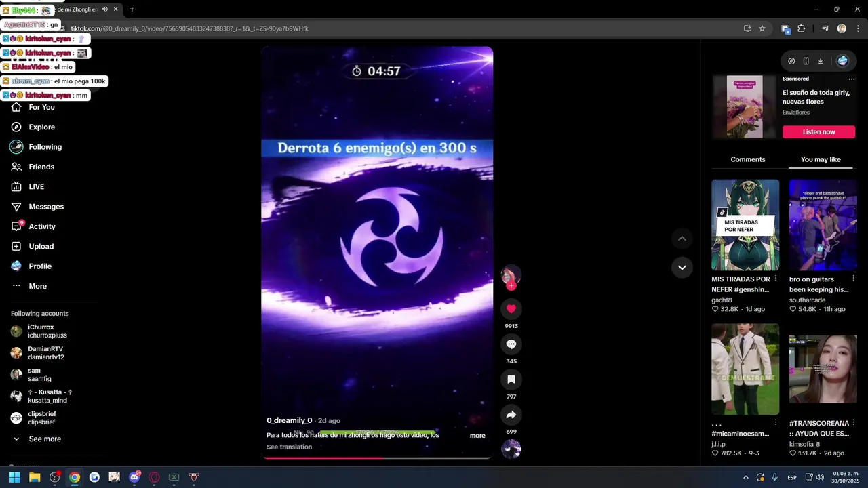Open options for bro on guitars video

[x=853, y=279]
